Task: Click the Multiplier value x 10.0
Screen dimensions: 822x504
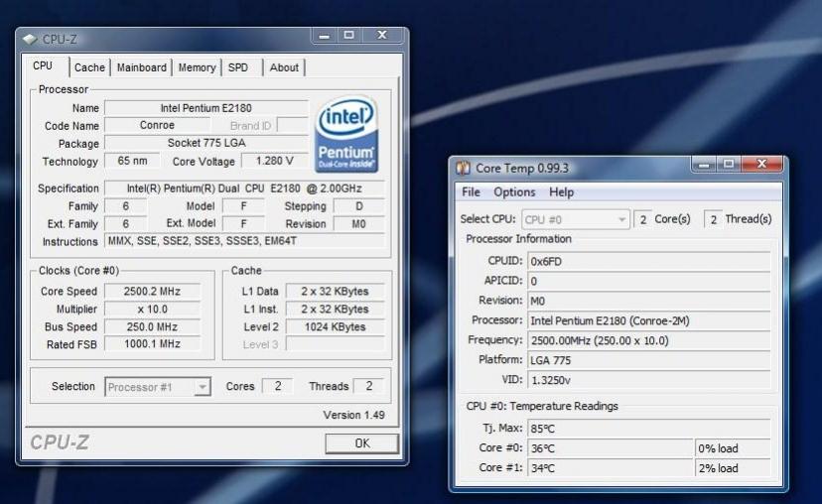Action: click(152, 310)
